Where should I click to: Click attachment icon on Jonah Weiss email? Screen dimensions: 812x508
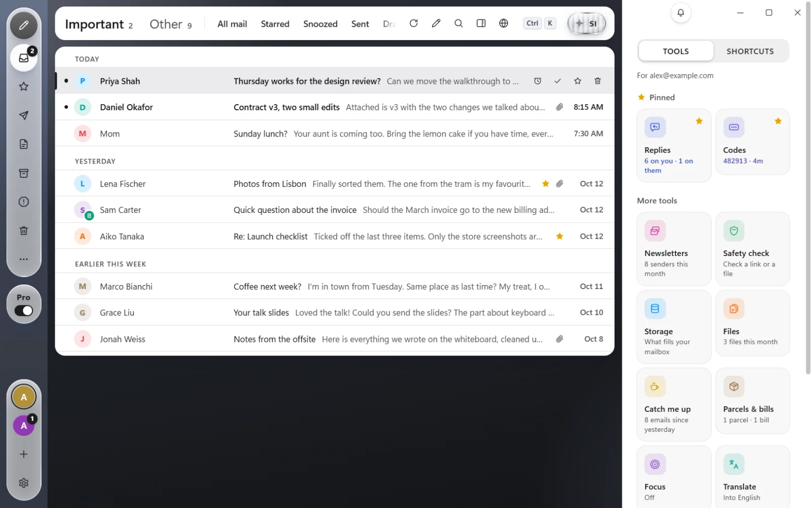(x=559, y=339)
